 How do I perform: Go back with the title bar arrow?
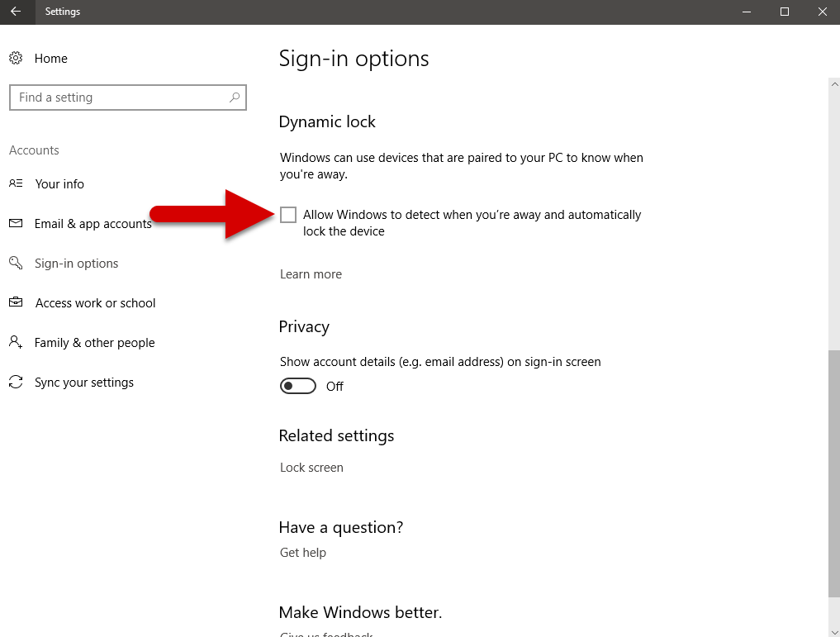[x=16, y=12]
